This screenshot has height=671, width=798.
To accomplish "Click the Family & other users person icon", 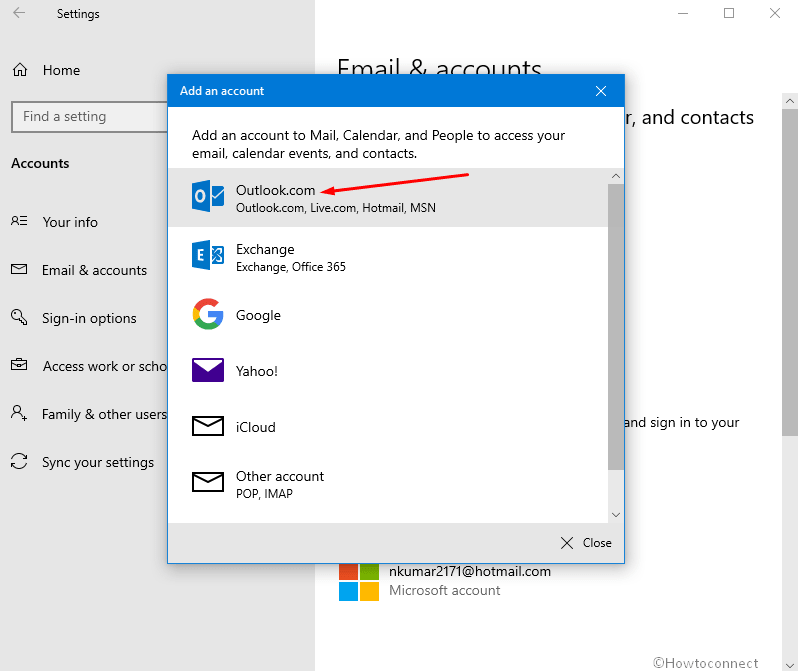I will (x=19, y=412).
